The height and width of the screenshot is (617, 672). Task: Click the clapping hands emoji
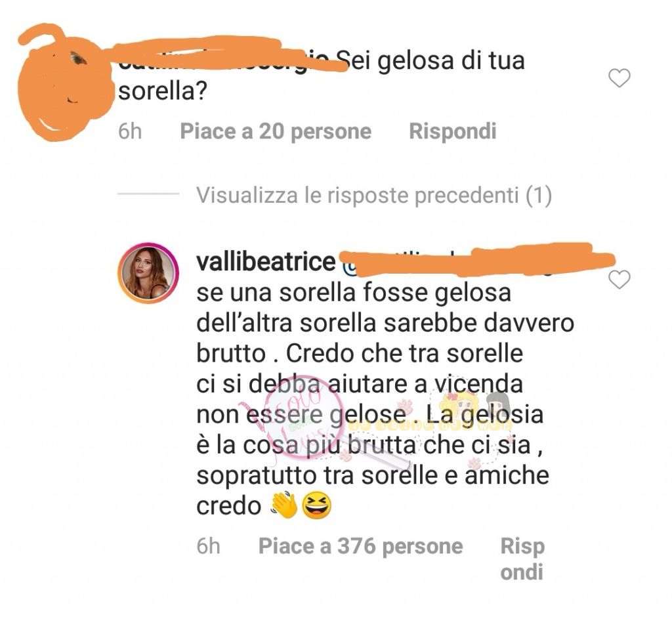coord(283,505)
